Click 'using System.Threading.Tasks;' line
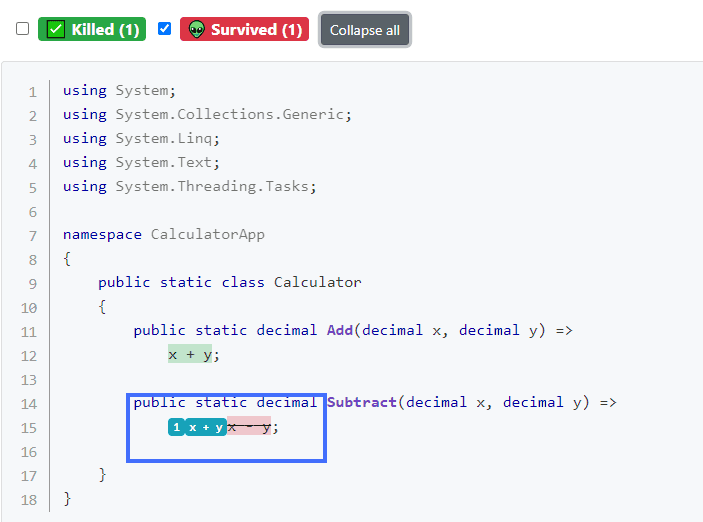The image size is (703, 522). (190, 187)
